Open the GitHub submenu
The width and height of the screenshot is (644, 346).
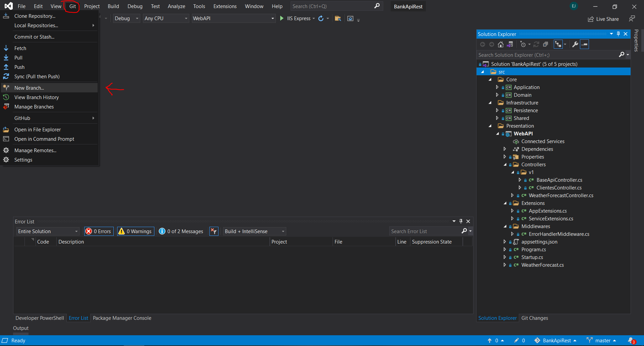point(50,118)
